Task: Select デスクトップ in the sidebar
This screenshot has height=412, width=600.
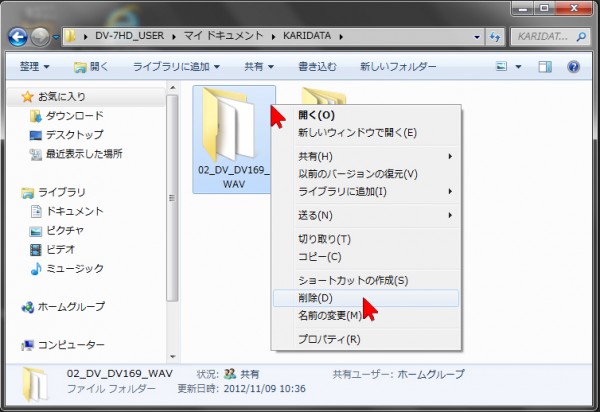Action: pyautogui.click(x=70, y=135)
